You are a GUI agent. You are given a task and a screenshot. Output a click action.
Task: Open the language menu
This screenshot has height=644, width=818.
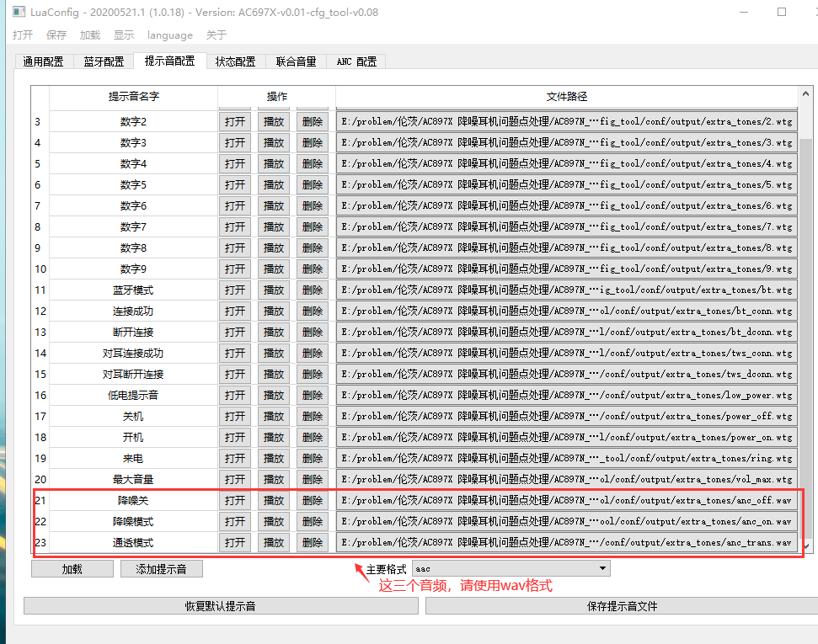click(x=170, y=35)
